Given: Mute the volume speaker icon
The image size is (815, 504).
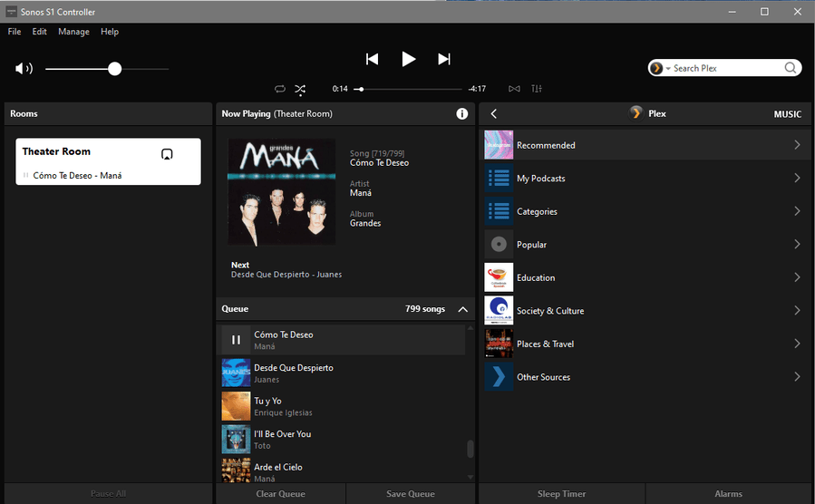Looking at the screenshot, I should [x=24, y=69].
